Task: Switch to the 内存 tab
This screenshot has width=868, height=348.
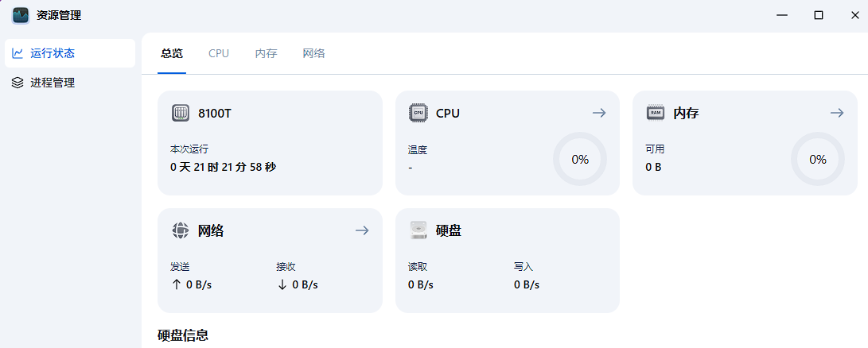Action: (266, 53)
